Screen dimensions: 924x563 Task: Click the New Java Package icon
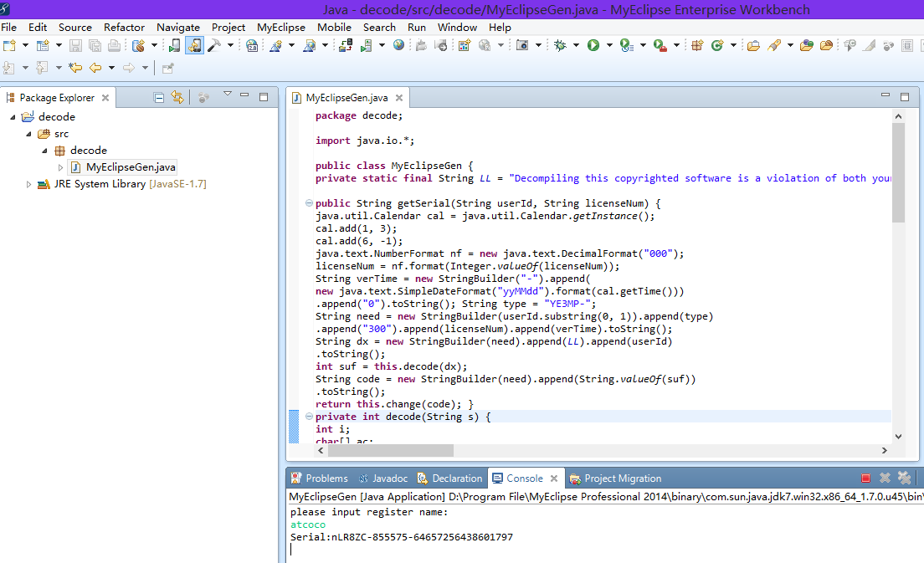pos(697,45)
